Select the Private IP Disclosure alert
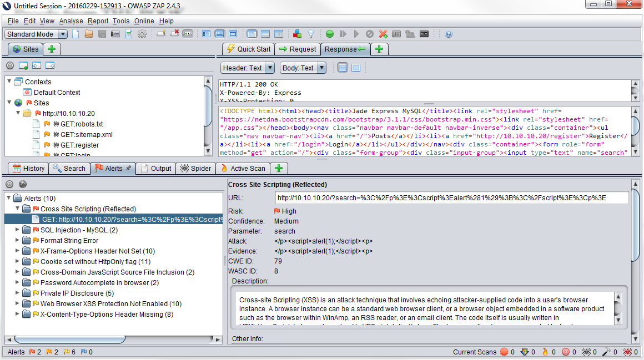The image size is (644, 360). tap(77, 293)
